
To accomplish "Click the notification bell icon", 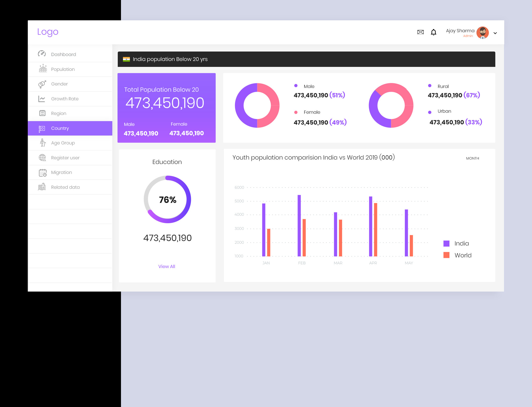I will [x=433, y=32].
